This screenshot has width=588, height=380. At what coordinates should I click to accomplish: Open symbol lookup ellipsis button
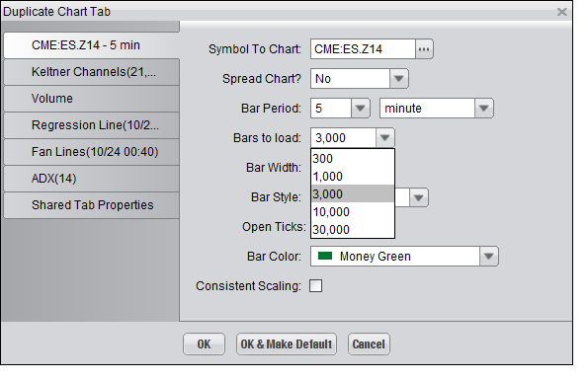click(x=424, y=49)
